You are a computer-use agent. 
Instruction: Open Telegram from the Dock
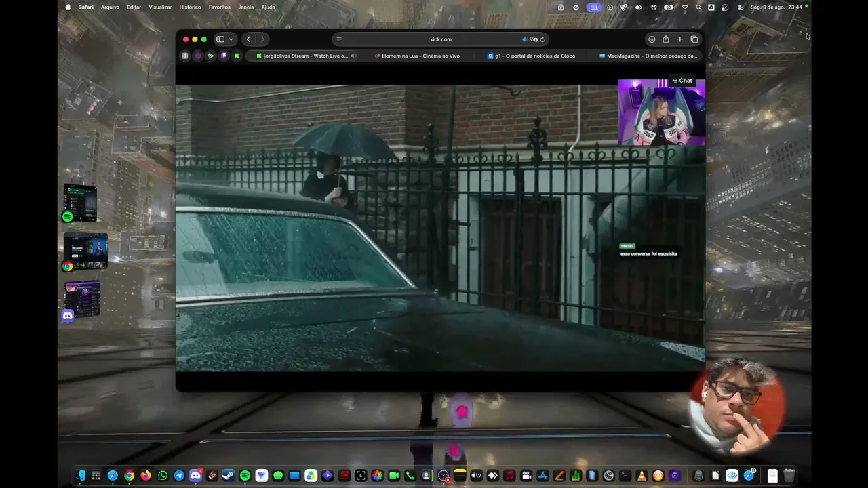tap(179, 476)
